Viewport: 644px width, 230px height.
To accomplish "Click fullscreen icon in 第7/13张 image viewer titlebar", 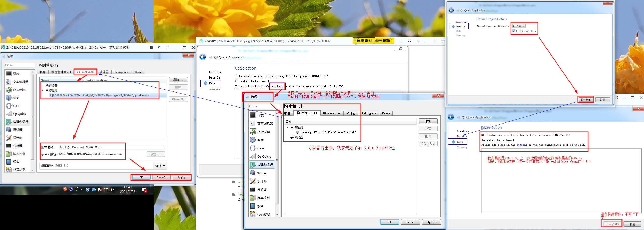I will [168, 47].
